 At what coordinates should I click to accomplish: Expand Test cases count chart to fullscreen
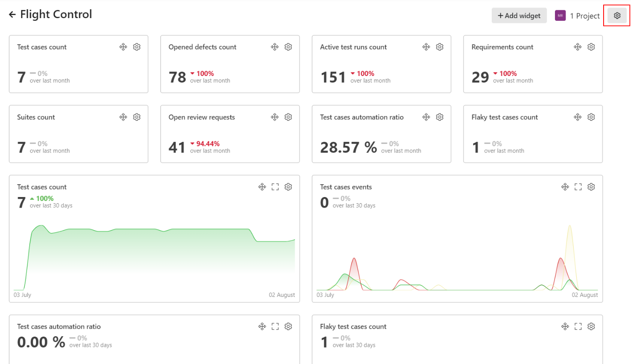coord(275,187)
